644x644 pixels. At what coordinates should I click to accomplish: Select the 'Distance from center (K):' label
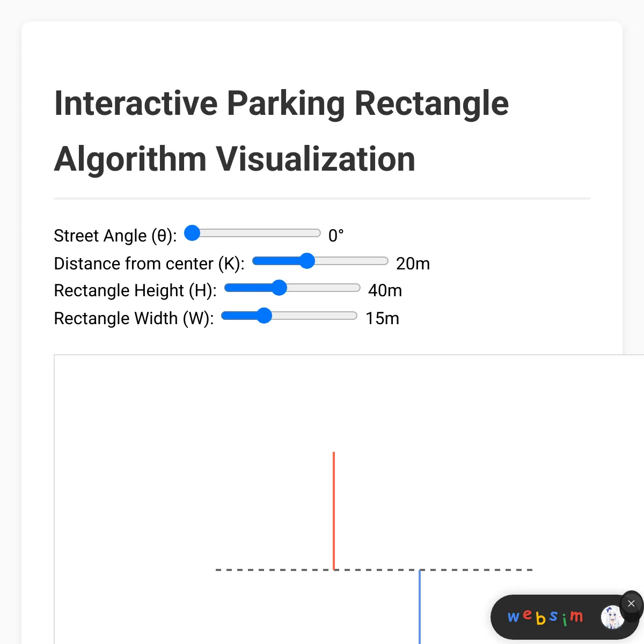click(x=149, y=264)
